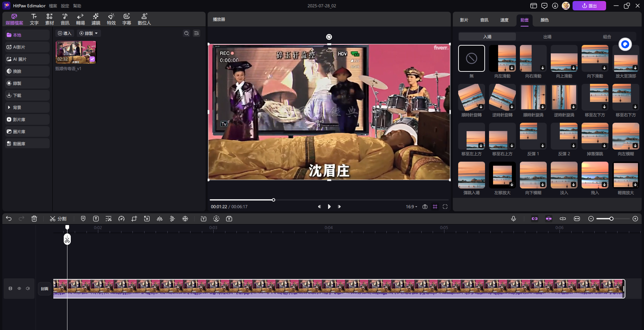Play the video preview
This screenshot has height=330, width=644.
[329, 207]
